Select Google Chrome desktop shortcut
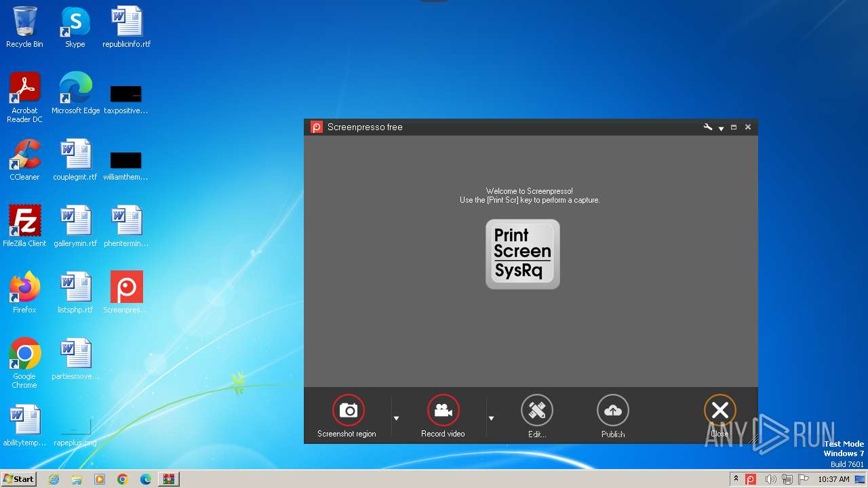Viewport: 868px width, 488px height. click(x=24, y=363)
